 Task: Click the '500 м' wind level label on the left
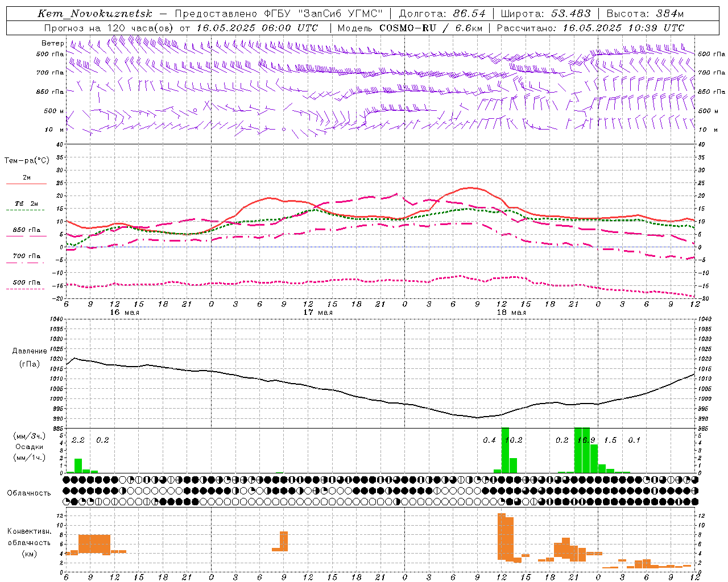point(54,111)
